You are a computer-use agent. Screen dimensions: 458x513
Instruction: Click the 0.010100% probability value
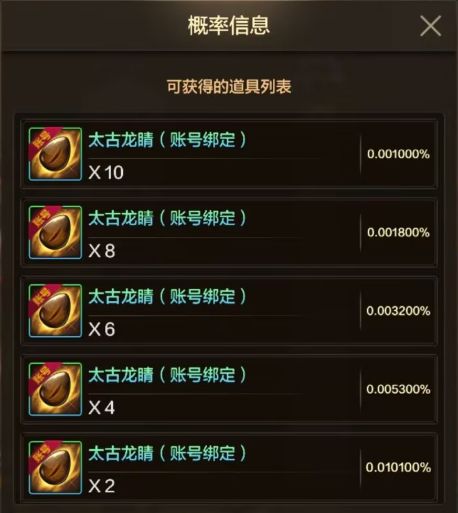coord(398,467)
